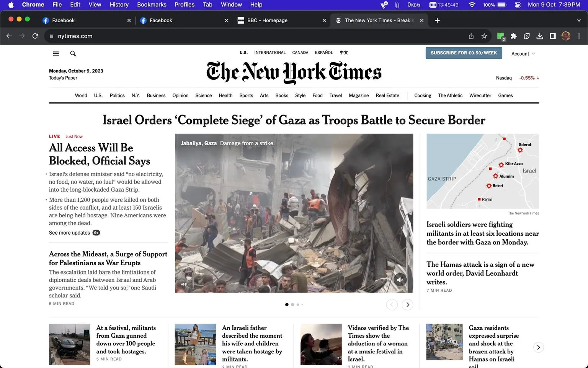The height and width of the screenshot is (368, 588).
Task: Expand the Account dropdown
Action: point(523,54)
